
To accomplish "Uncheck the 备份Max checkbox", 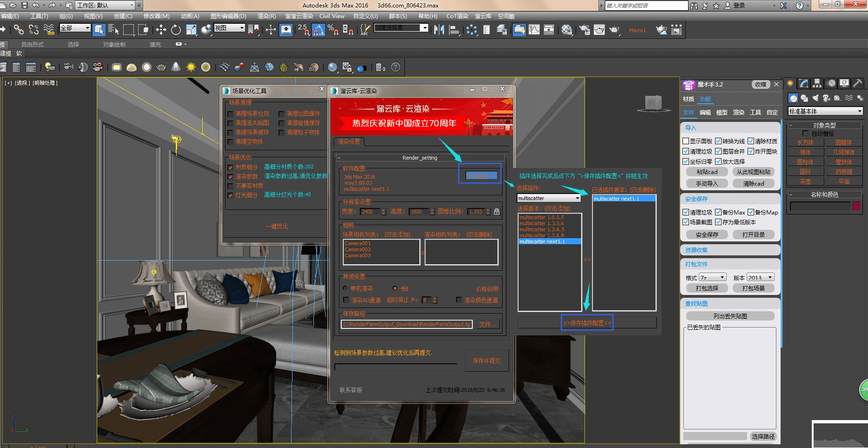I will pos(718,212).
